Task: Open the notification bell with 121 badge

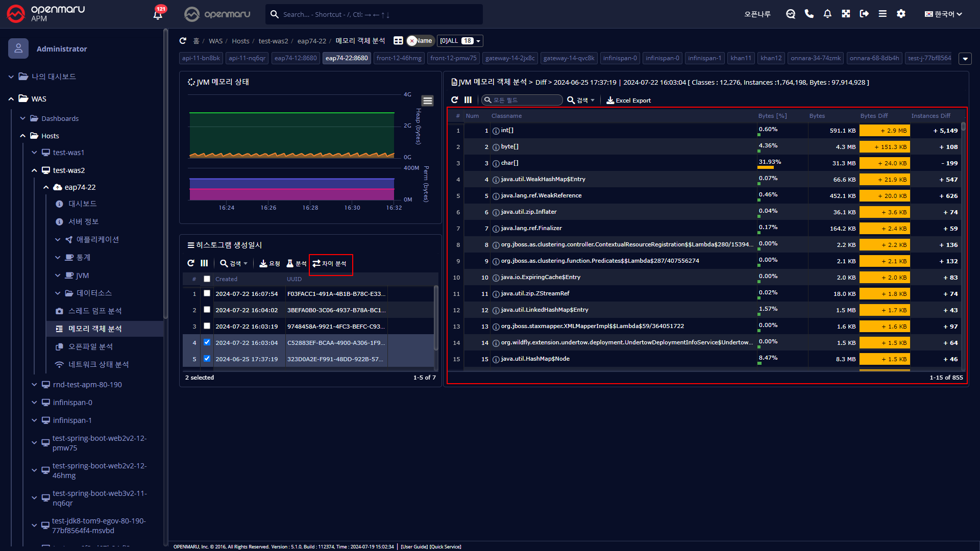Action: [x=158, y=14]
